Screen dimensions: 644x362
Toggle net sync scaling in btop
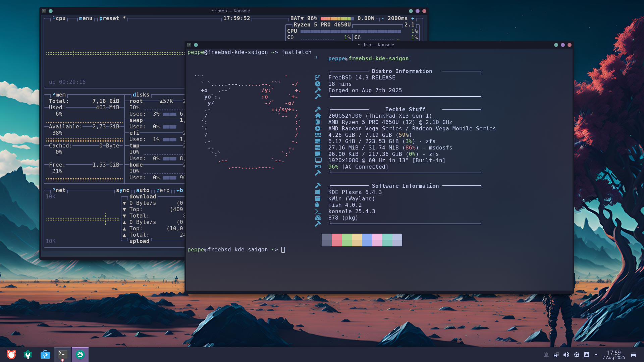pyautogui.click(x=122, y=190)
